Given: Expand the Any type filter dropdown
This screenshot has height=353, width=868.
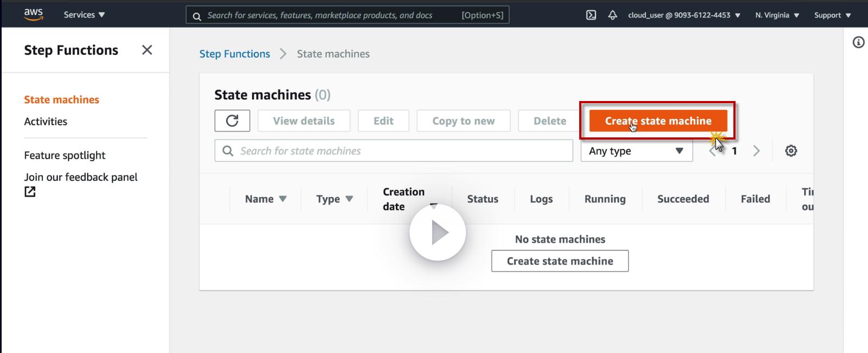Looking at the screenshot, I should tap(636, 151).
